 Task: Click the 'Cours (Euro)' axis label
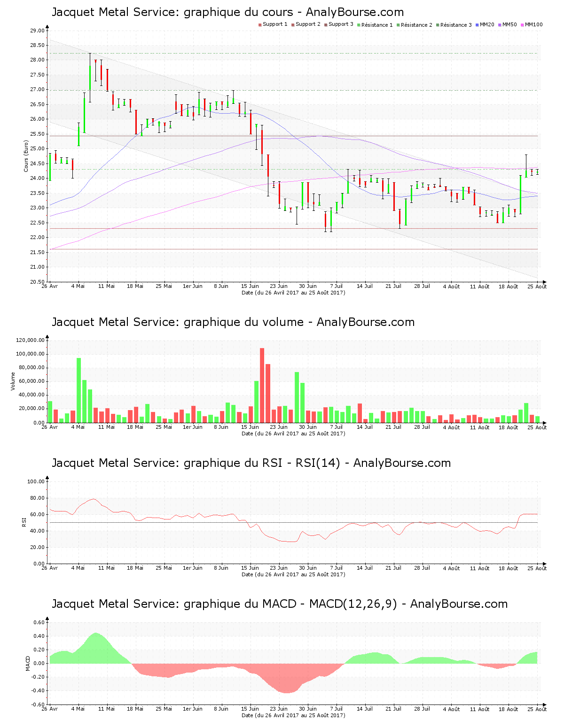(x=26, y=156)
